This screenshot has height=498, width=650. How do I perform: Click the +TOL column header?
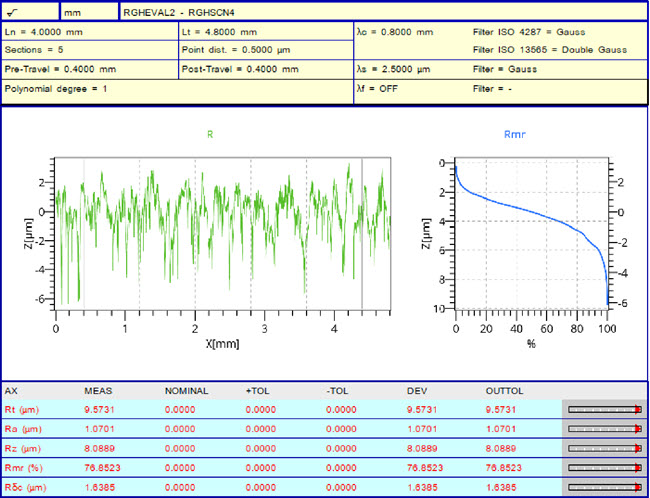[x=258, y=391]
